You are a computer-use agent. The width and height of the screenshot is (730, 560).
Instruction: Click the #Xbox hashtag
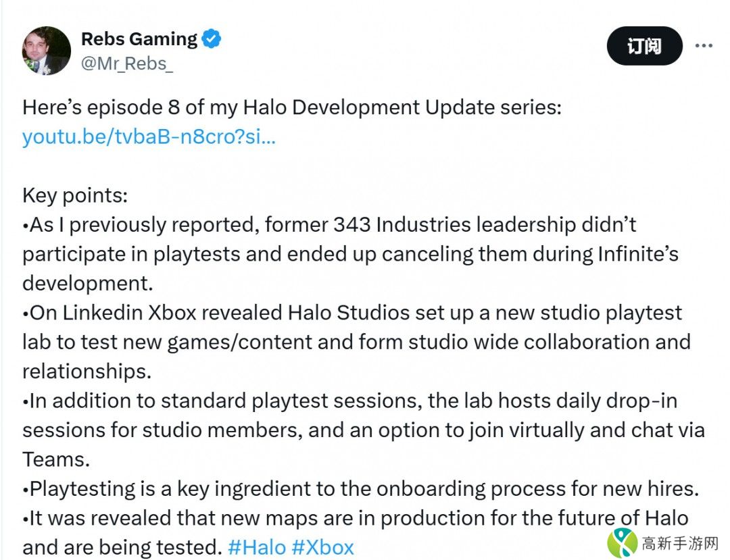click(322, 546)
